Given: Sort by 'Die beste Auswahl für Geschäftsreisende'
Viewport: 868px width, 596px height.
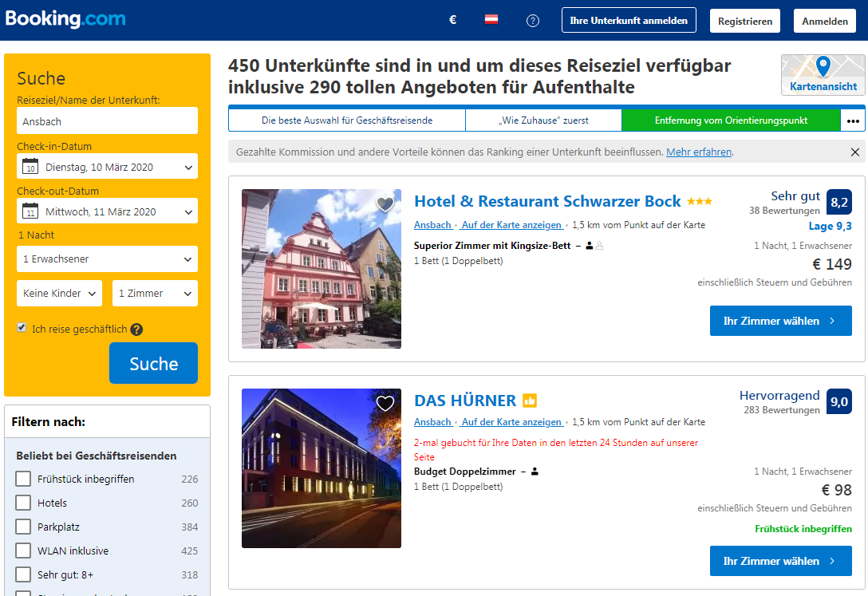Looking at the screenshot, I should 347,120.
